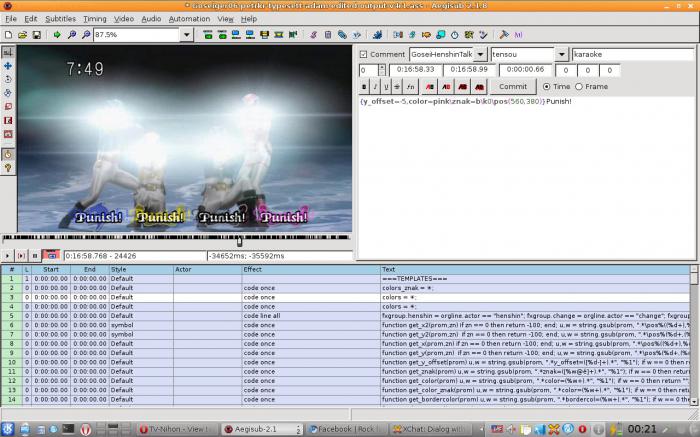Screen dimensions: 700x437
Task: Open the Timing menu
Action: (95, 19)
